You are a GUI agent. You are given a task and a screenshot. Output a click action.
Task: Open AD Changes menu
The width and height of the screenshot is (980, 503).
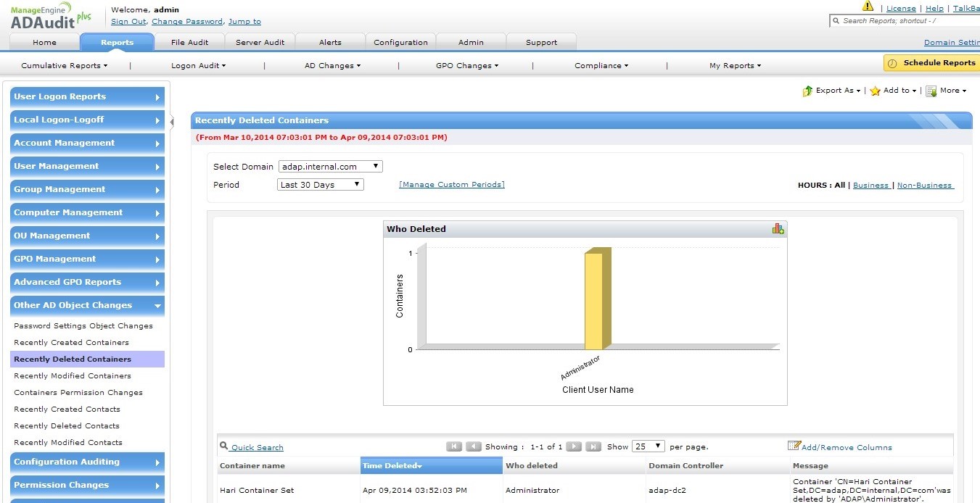332,65
